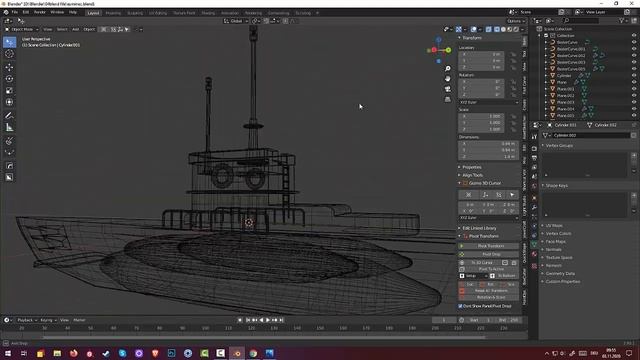The image size is (640, 360).
Task: Toggle visibility of Collection in outliner
Action: (634, 36)
